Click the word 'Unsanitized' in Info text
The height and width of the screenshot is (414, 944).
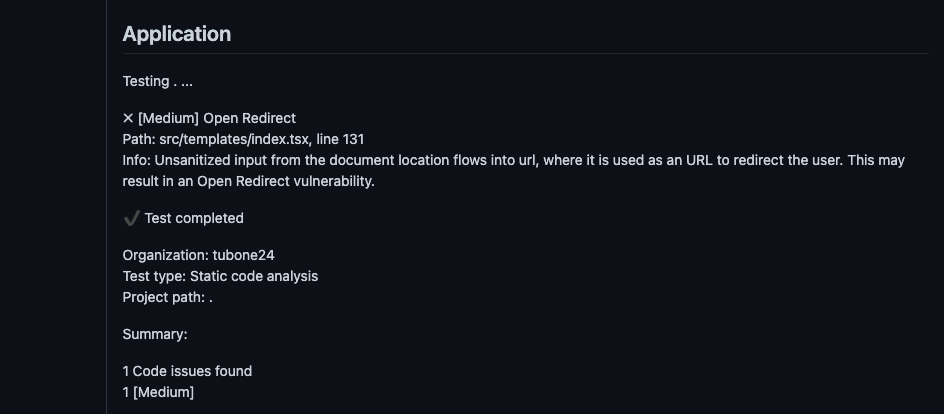coord(193,161)
